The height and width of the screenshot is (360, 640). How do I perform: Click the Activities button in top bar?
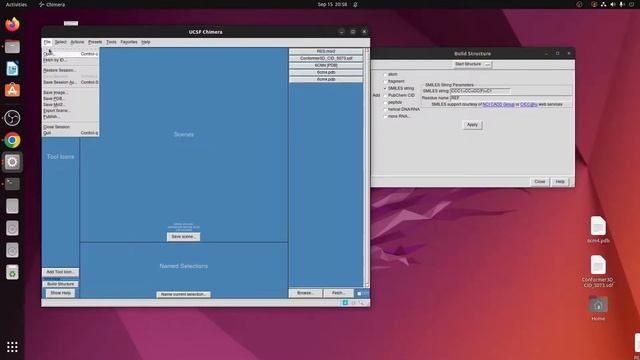pos(16,4)
